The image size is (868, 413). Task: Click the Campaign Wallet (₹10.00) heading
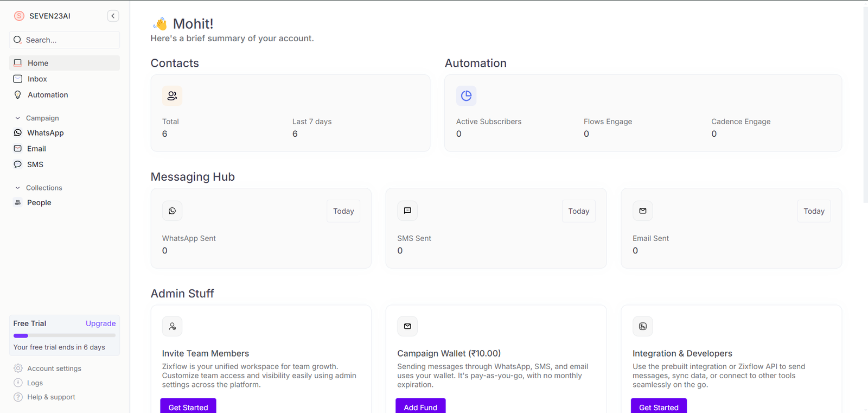click(449, 353)
